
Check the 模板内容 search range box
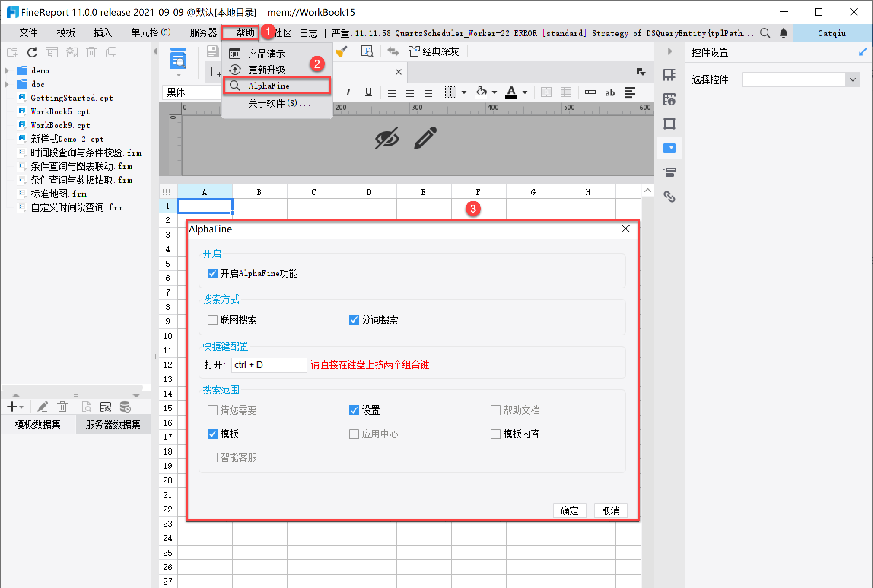point(495,434)
